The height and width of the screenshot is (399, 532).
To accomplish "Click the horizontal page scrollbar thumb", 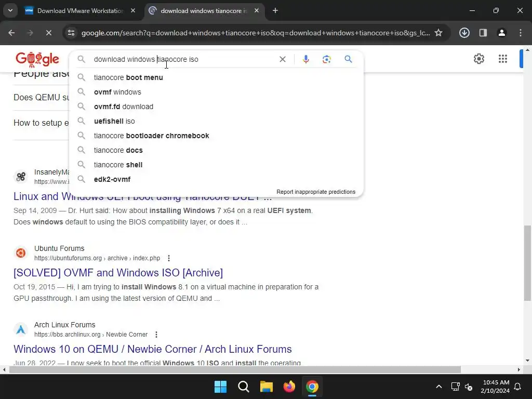I will (235, 369).
